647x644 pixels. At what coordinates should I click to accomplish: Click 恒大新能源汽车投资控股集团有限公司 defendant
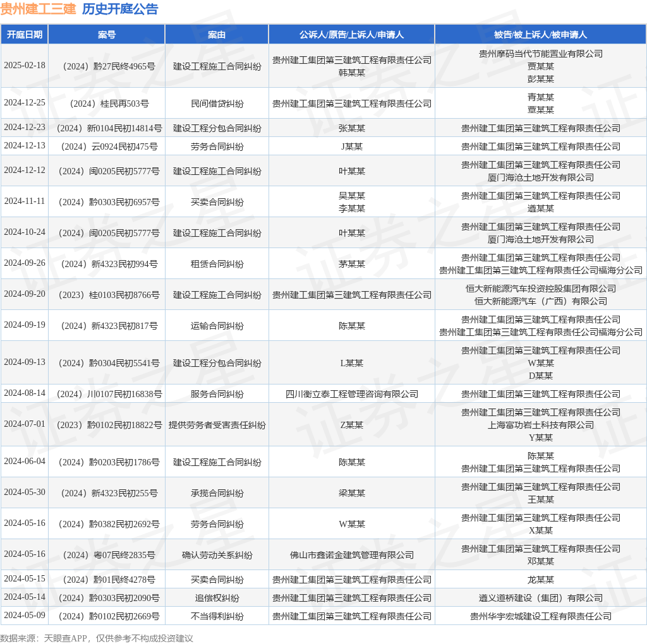pyautogui.click(x=541, y=289)
